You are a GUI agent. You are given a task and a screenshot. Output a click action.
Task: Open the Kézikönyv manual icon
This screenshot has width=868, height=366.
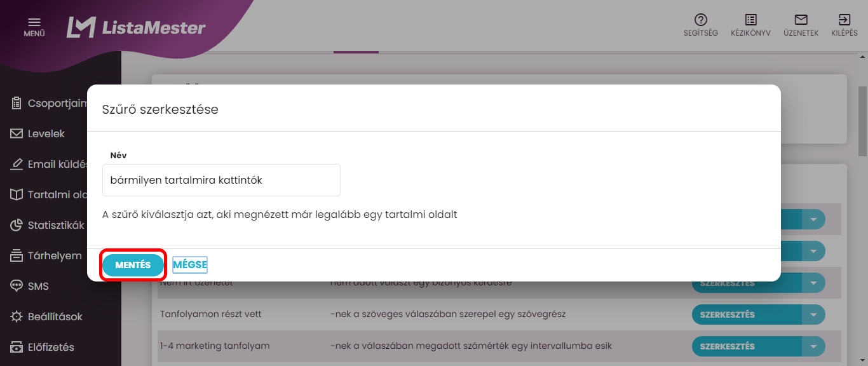click(750, 20)
